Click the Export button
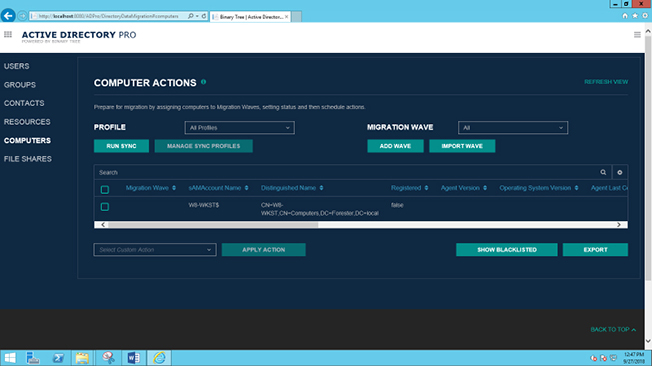Viewport: 652px width, 366px height. click(595, 250)
